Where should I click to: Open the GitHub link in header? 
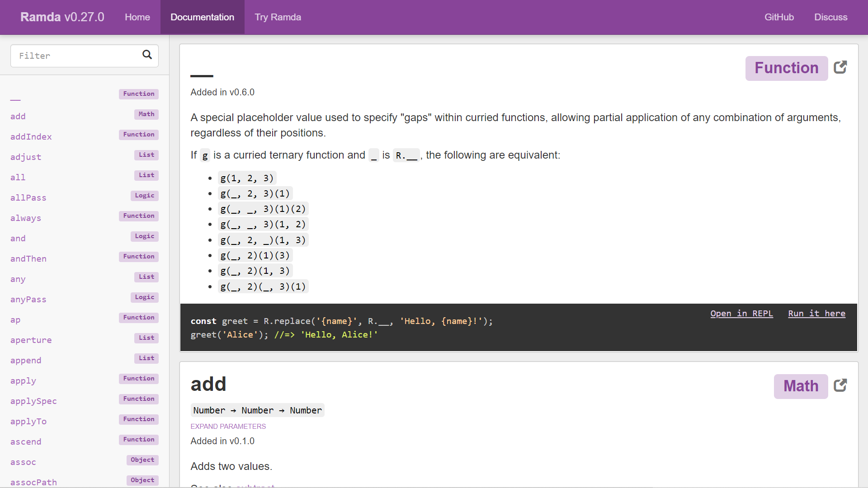pos(779,17)
